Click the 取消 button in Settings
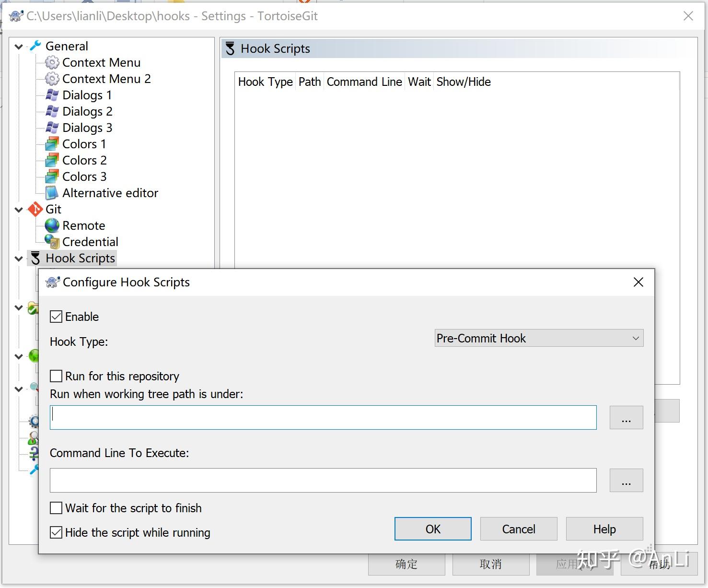708x588 pixels. (x=491, y=564)
